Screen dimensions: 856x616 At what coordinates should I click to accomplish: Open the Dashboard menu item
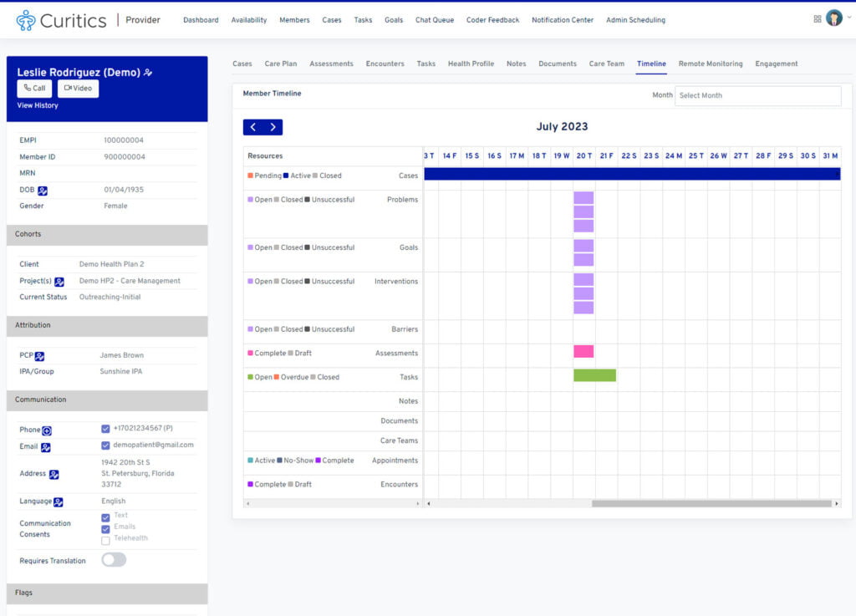(x=201, y=20)
